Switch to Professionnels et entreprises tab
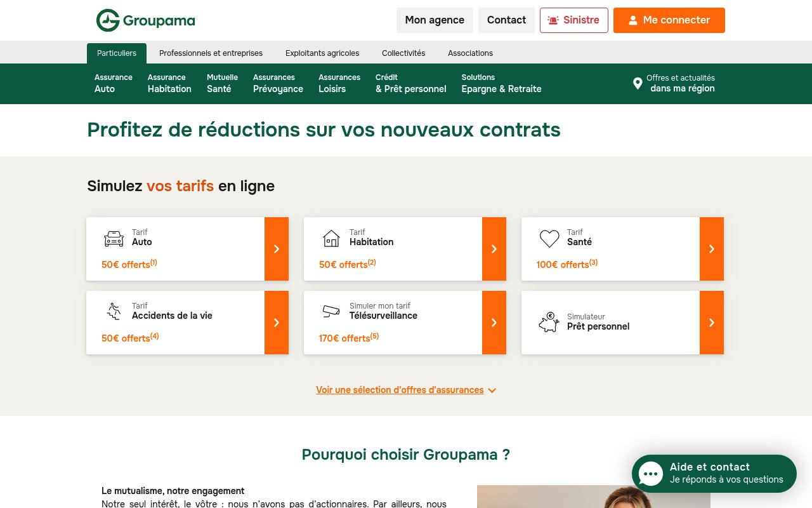The image size is (812, 508). (211, 53)
